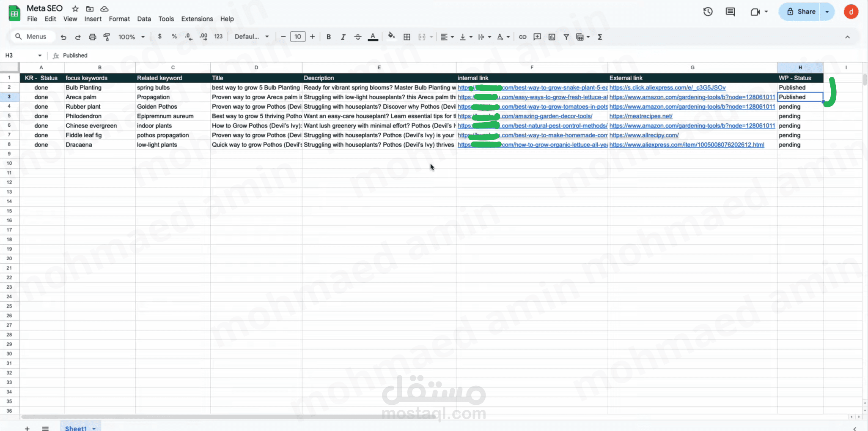
Task: Format as currency with the dollar icon
Action: pyautogui.click(x=159, y=37)
